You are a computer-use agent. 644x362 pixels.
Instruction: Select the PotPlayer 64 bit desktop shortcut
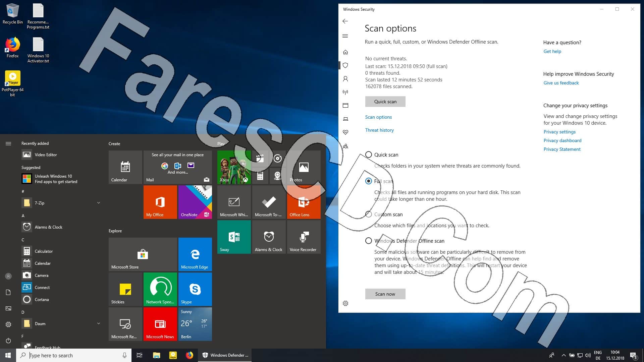12,84
